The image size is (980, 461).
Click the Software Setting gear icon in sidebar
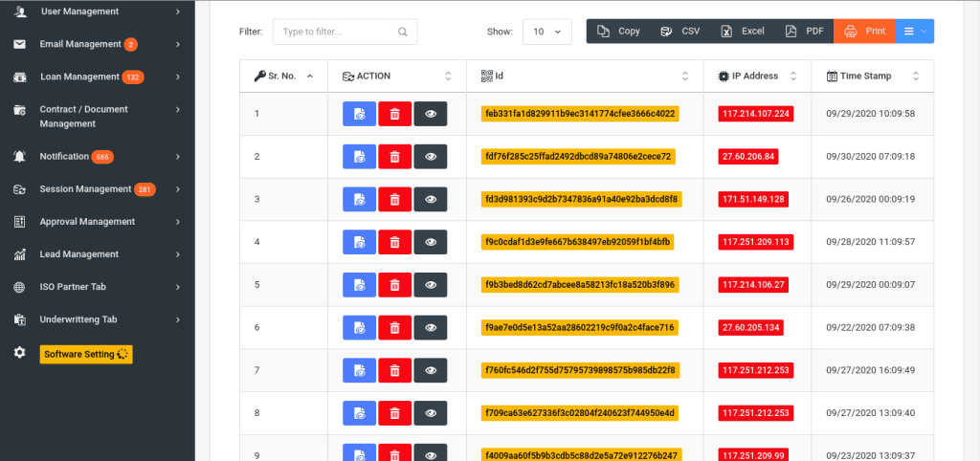(x=19, y=353)
